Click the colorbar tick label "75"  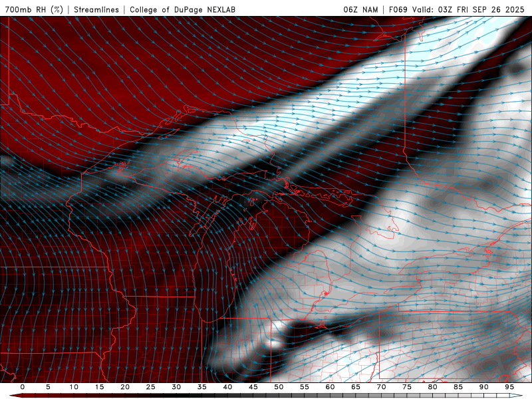click(x=407, y=387)
